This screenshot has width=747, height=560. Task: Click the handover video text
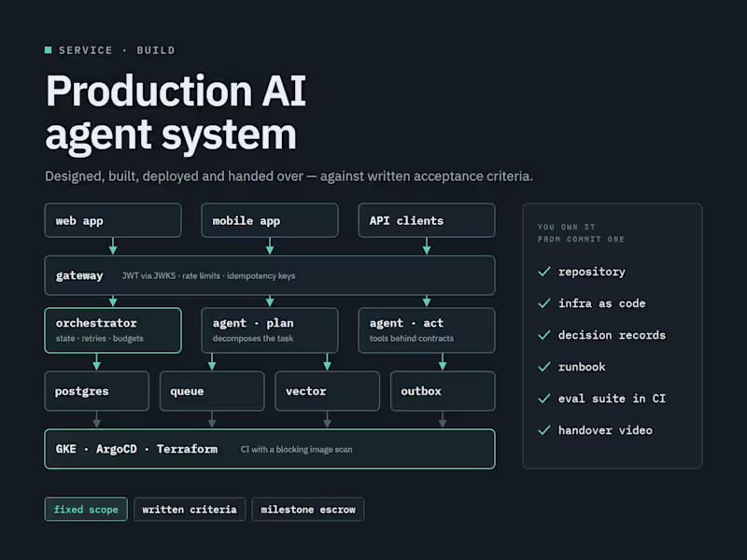click(605, 430)
